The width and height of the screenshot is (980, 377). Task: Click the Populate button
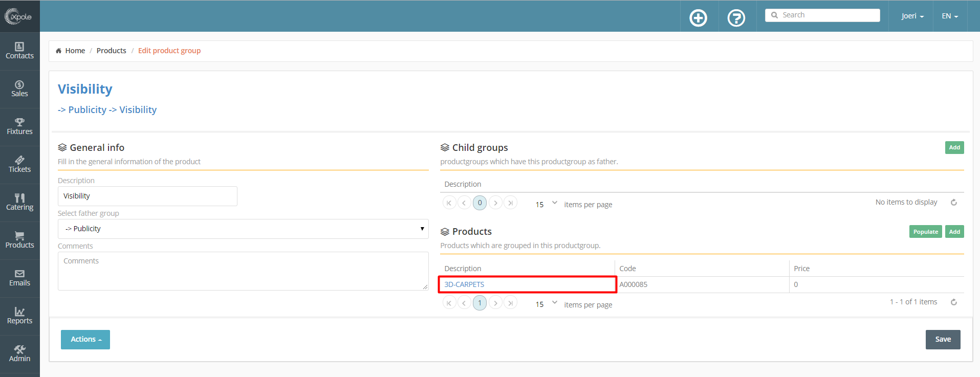[x=925, y=232]
